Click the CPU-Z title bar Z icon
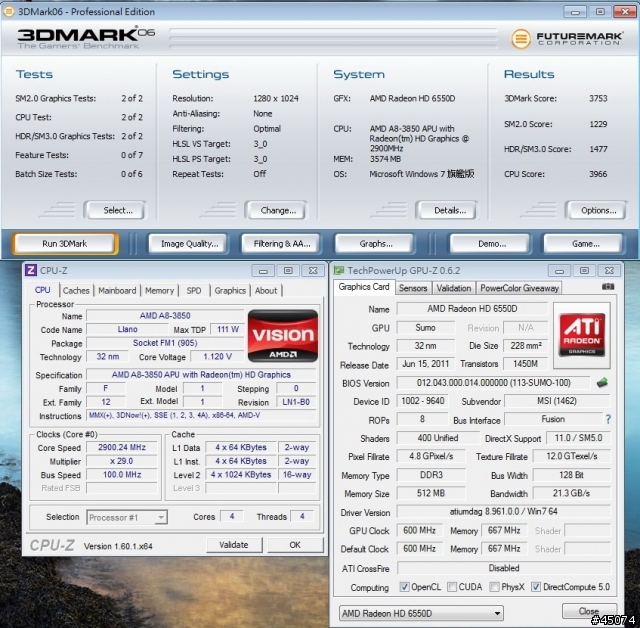The height and width of the screenshot is (628, 640). (x=31, y=271)
